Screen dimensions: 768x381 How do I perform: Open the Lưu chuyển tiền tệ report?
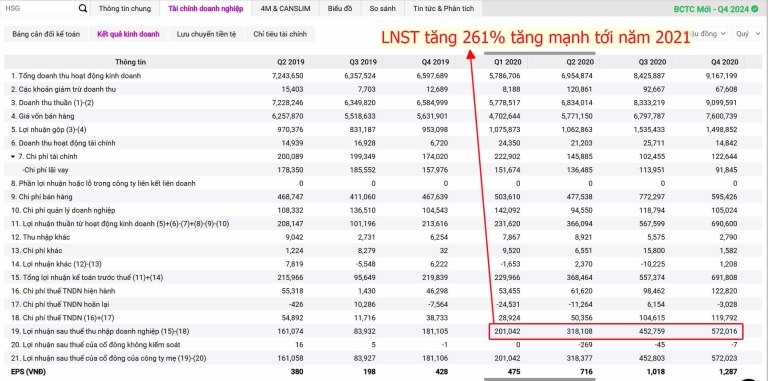pos(206,34)
